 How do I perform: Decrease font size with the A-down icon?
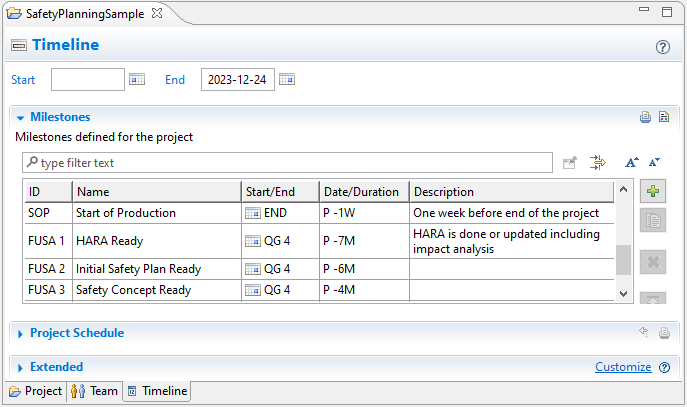pyautogui.click(x=654, y=162)
